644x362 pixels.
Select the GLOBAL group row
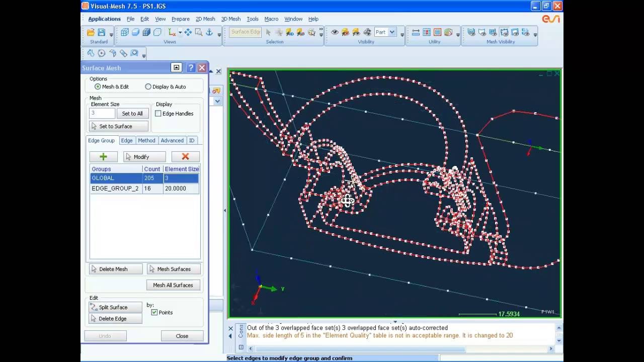tap(144, 178)
